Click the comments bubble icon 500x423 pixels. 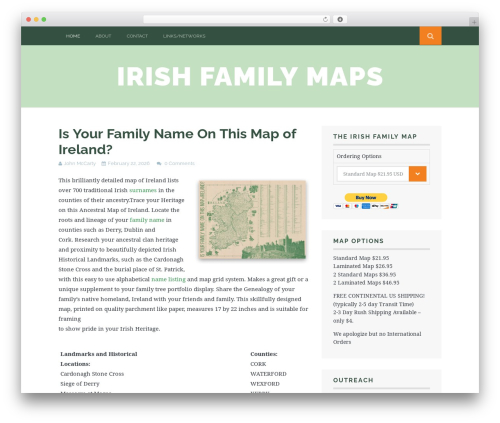[x=159, y=163]
